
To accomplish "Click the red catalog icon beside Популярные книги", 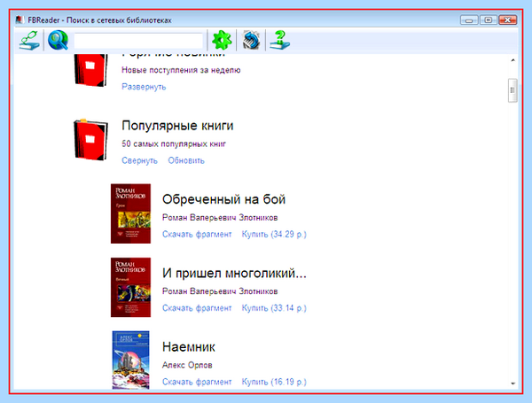I will [x=90, y=140].
